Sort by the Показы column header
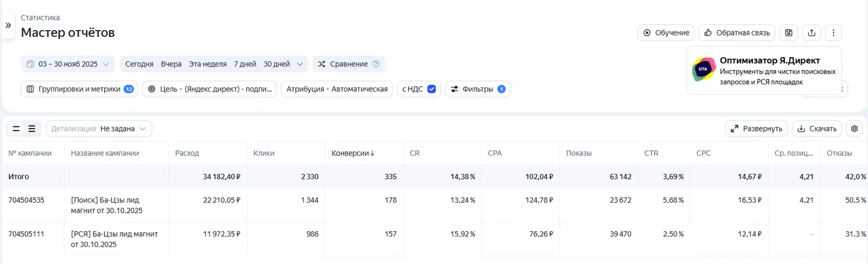This screenshot has width=868, height=264. pyautogui.click(x=579, y=153)
